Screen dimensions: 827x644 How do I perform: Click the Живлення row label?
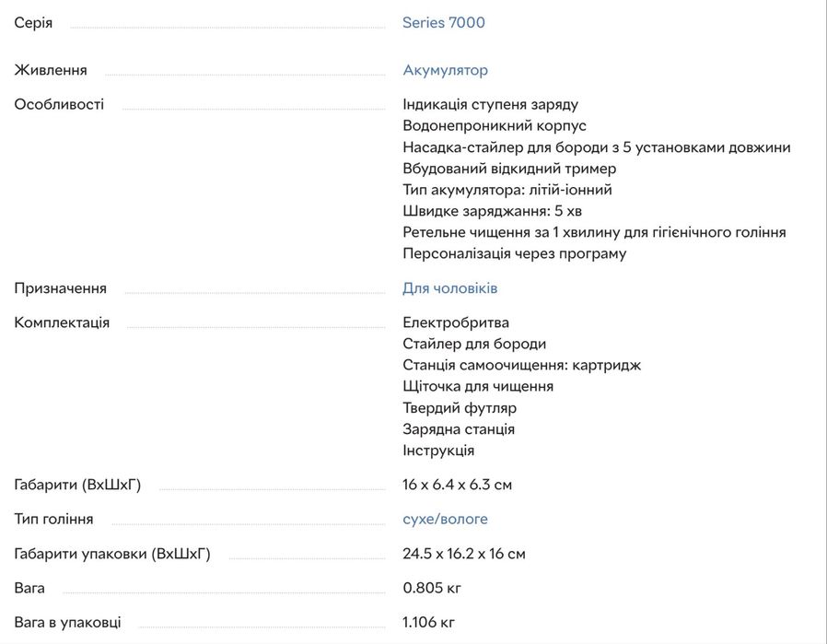[x=51, y=70]
